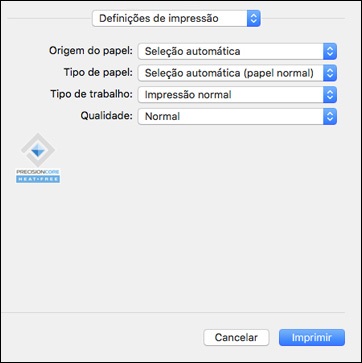Image resolution: width=362 pixels, height=363 pixels.
Task: Click the Imprimir button
Action: coord(312,337)
